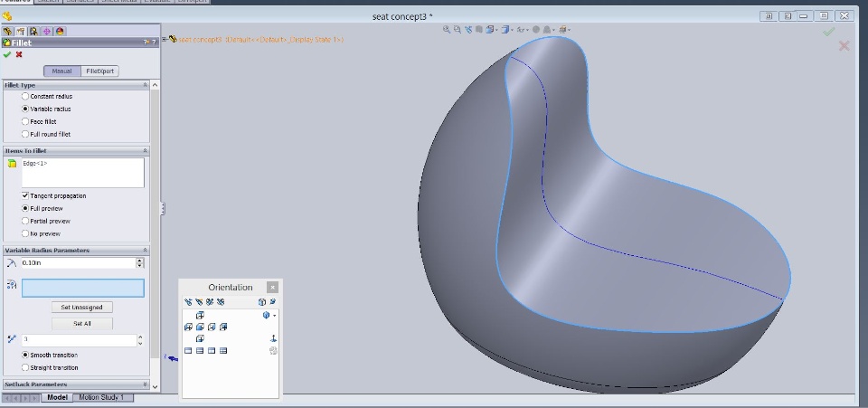
Task: Open the display style icon in view toolbar
Action: [x=507, y=30]
